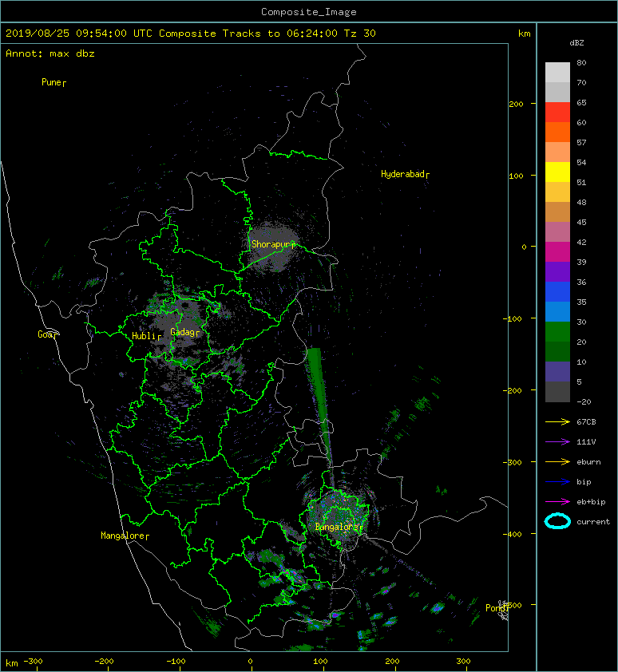Select the Hubli city label
The height and width of the screenshot is (672, 618).
click(x=146, y=336)
